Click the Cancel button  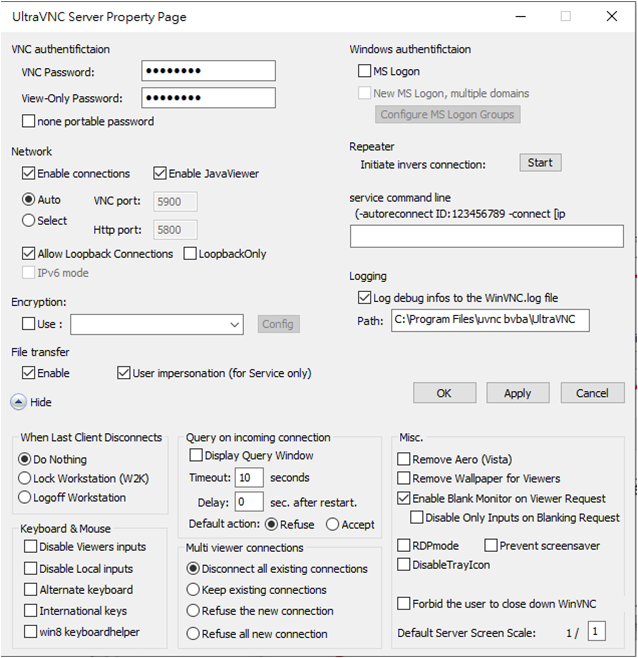592,393
